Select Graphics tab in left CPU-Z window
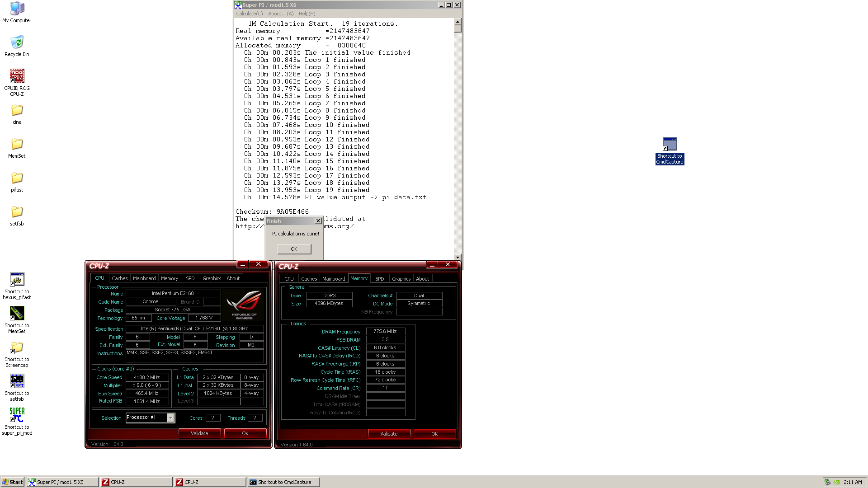The width and height of the screenshot is (868, 488). (x=212, y=278)
